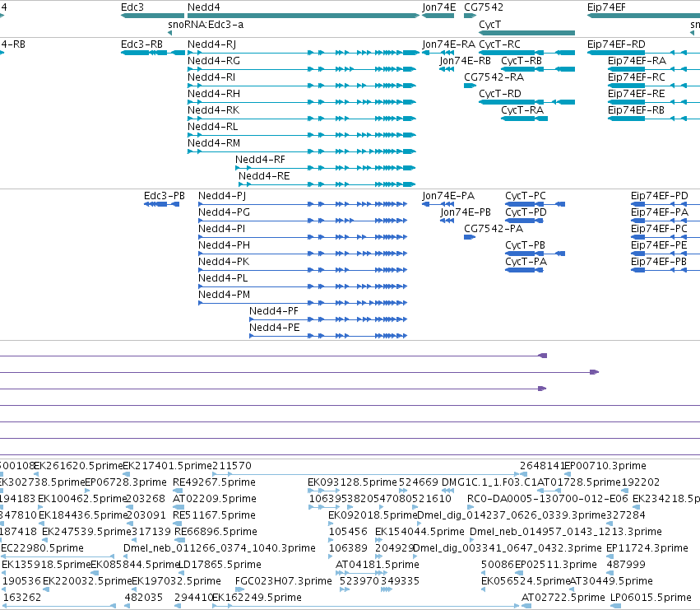Click protein Nedd4-PG

(x=224, y=212)
